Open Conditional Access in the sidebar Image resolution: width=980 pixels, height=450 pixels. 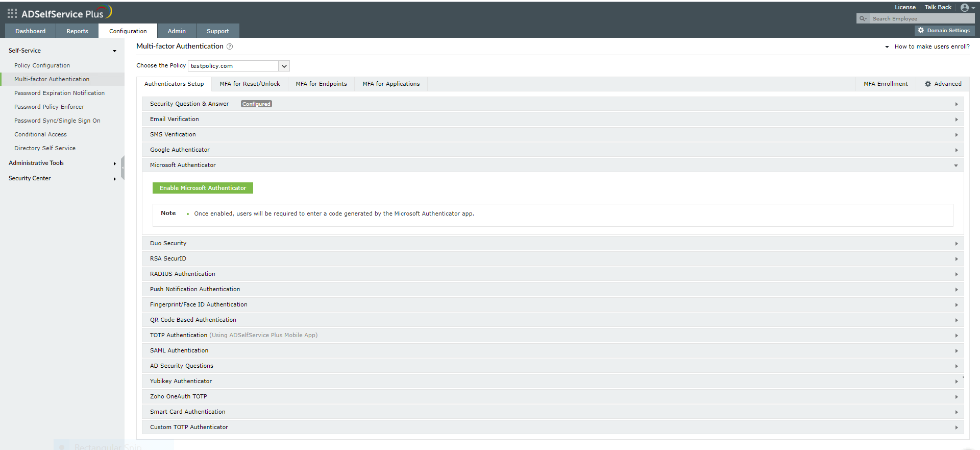41,134
